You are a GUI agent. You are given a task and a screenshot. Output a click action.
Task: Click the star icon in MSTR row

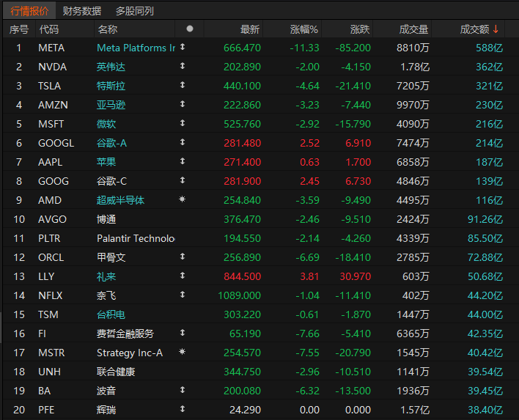(x=182, y=352)
